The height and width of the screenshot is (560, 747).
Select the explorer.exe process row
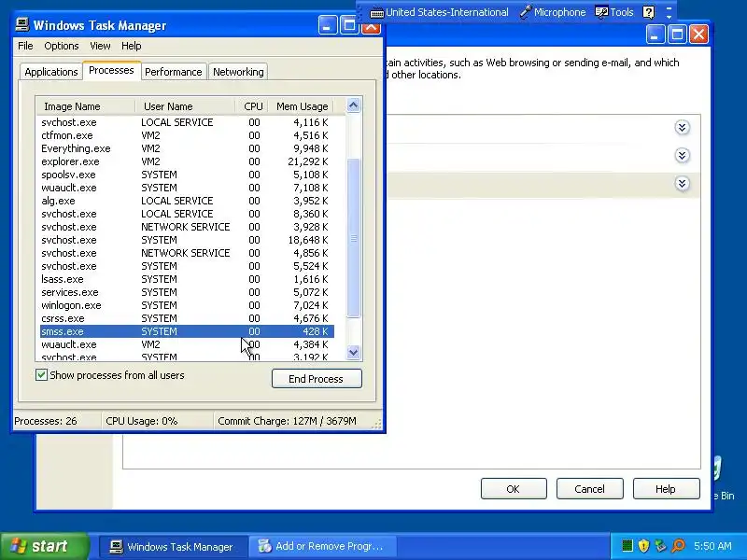click(187, 161)
